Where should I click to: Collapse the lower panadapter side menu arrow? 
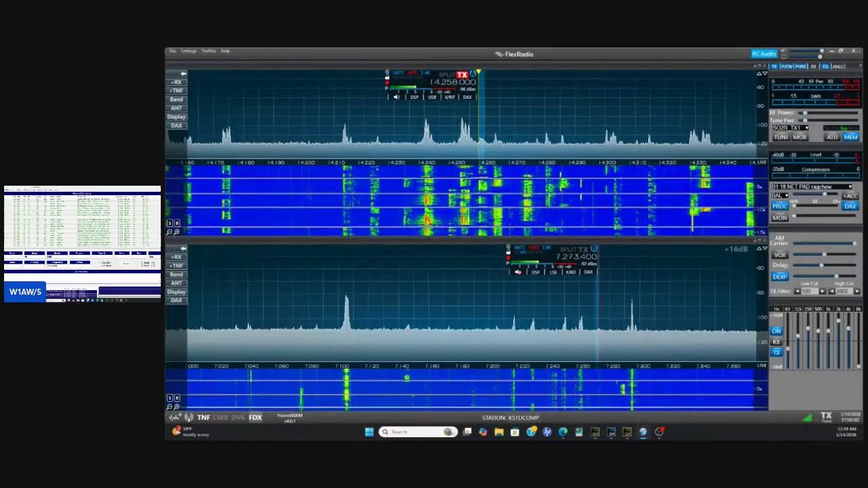pos(182,248)
